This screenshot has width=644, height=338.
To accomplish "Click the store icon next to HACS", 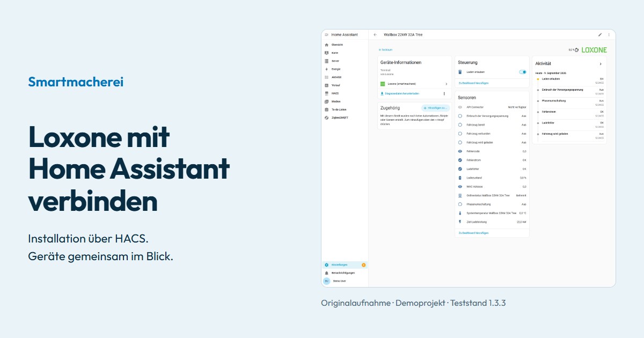I will 326,93.
